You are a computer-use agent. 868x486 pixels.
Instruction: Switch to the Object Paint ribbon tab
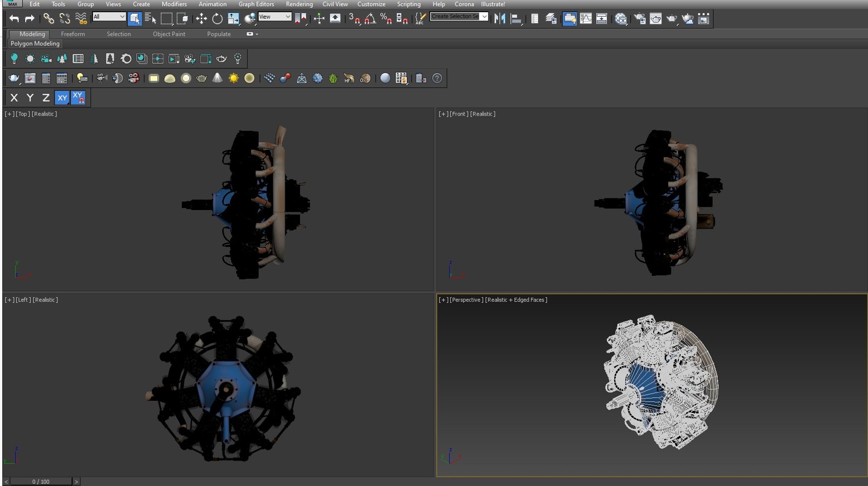169,34
